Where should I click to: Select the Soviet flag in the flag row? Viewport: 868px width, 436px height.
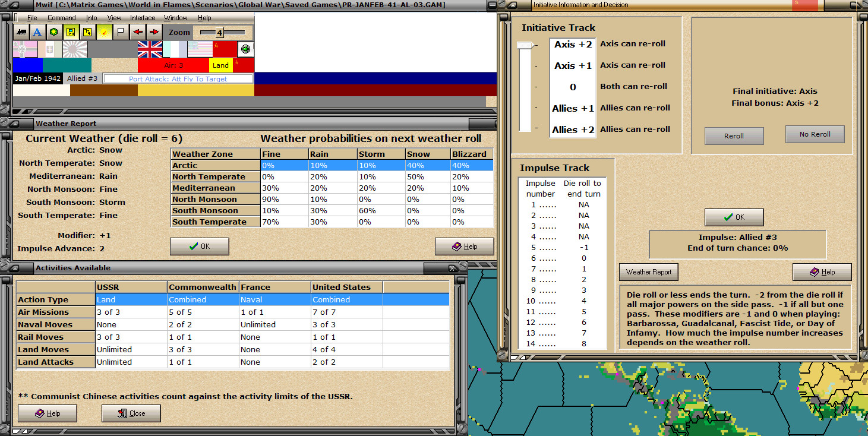click(x=225, y=49)
